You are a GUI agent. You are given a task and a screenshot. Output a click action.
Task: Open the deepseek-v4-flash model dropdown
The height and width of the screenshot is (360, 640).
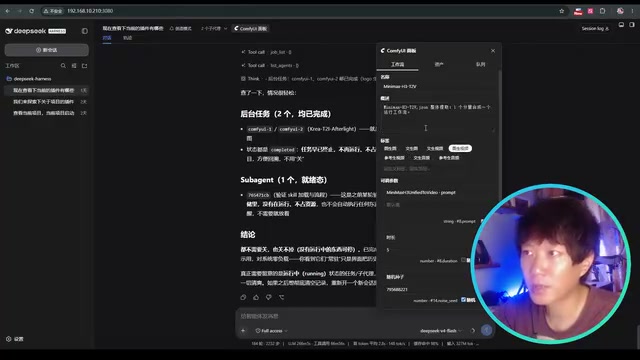click(x=441, y=331)
